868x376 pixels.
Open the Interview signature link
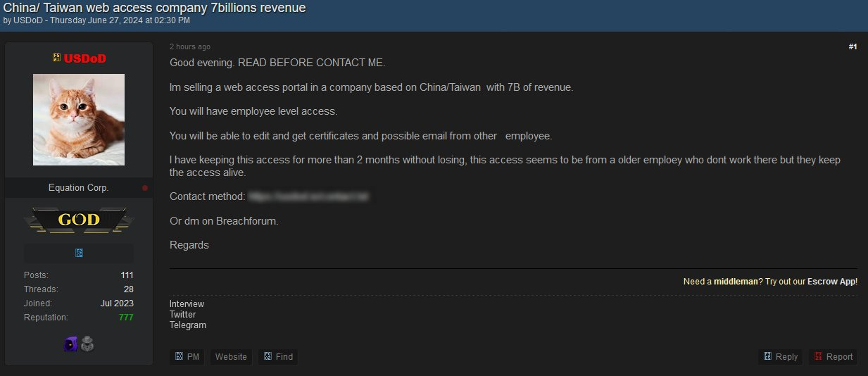click(x=187, y=304)
